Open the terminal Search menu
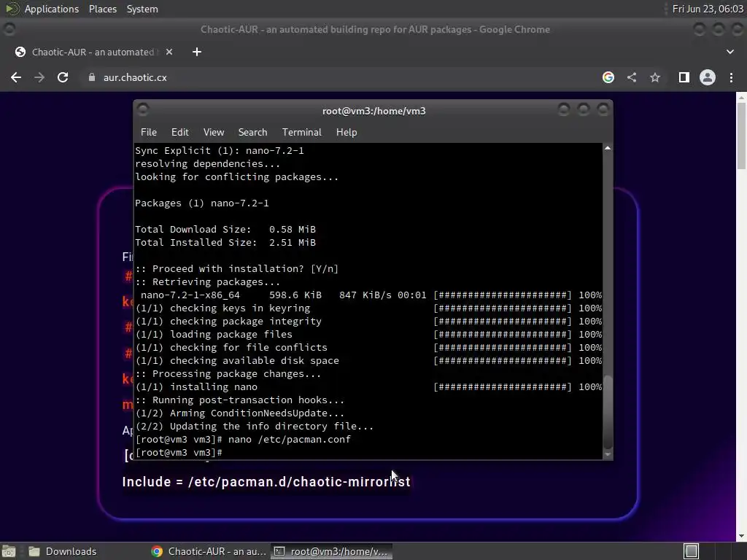This screenshot has width=747, height=560. tap(252, 133)
